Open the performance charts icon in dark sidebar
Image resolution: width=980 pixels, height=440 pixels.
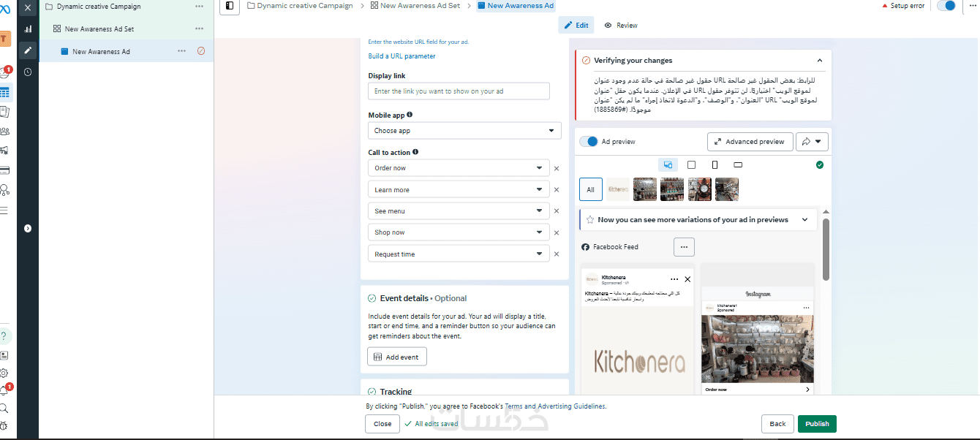pos(28,29)
